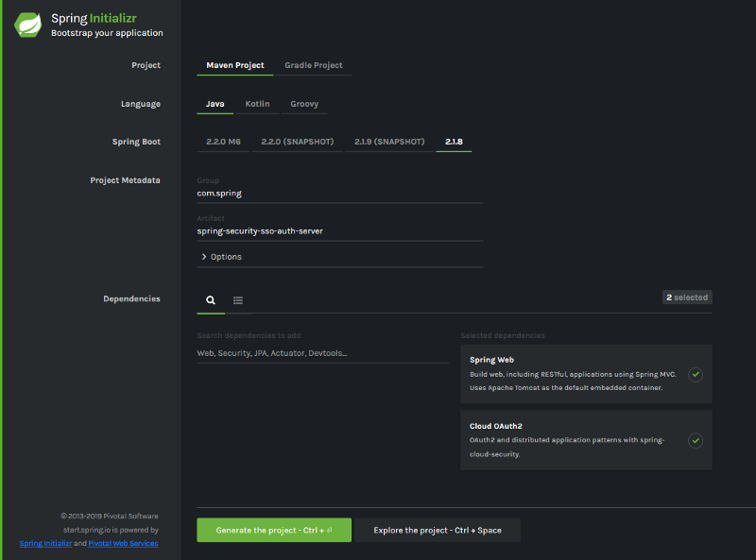The height and width of the screenshot is (560, 756).
Task: Click the Cloud OAuth2 dependency title
Action: 495,426
